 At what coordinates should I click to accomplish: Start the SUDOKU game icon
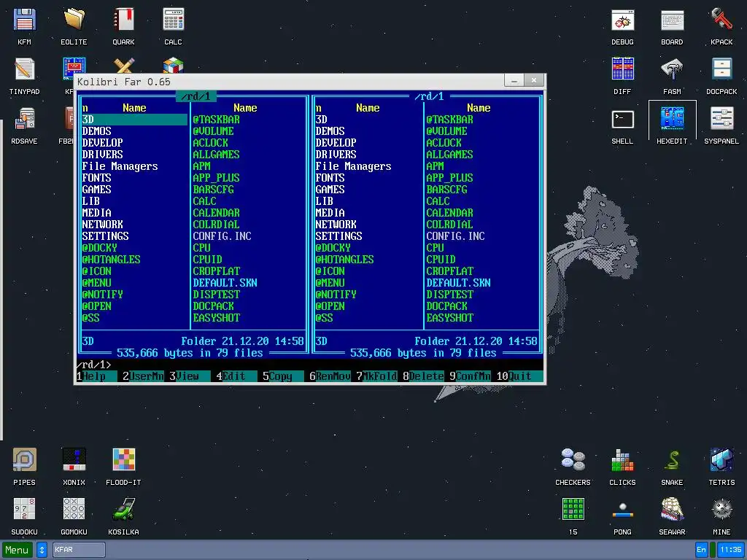tap(24, 516)
